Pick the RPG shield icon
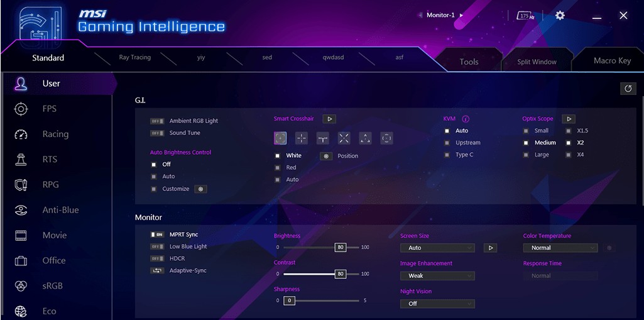This screenshot has width=644, height=320. tap(21, 185)
